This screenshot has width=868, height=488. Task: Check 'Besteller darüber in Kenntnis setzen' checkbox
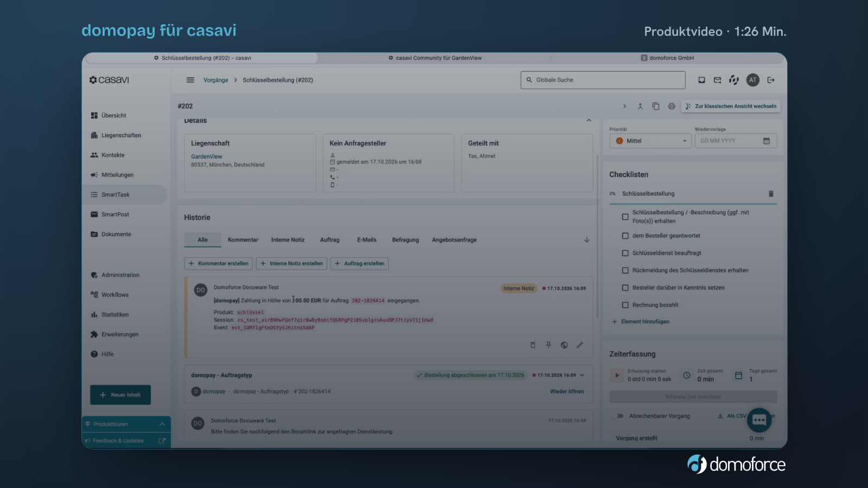(x=625, y=288)
